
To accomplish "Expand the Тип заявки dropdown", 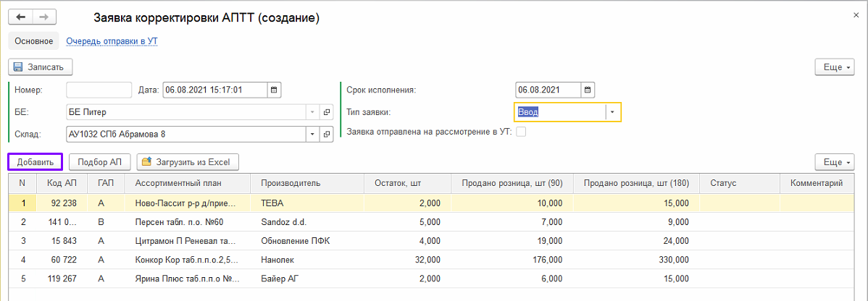I will pyautogui.click(x=612, y=112).
